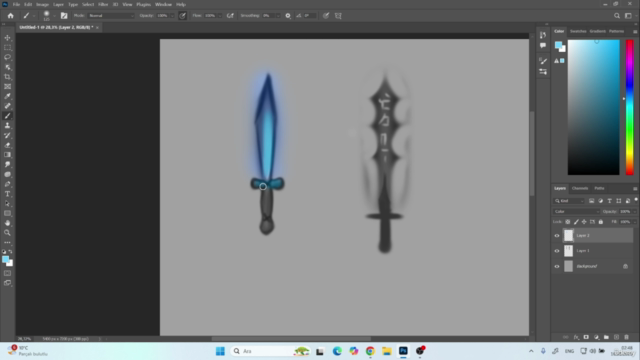Open the Comments panel icon
This screenshot has width=640, height=360.
point(543,45)
